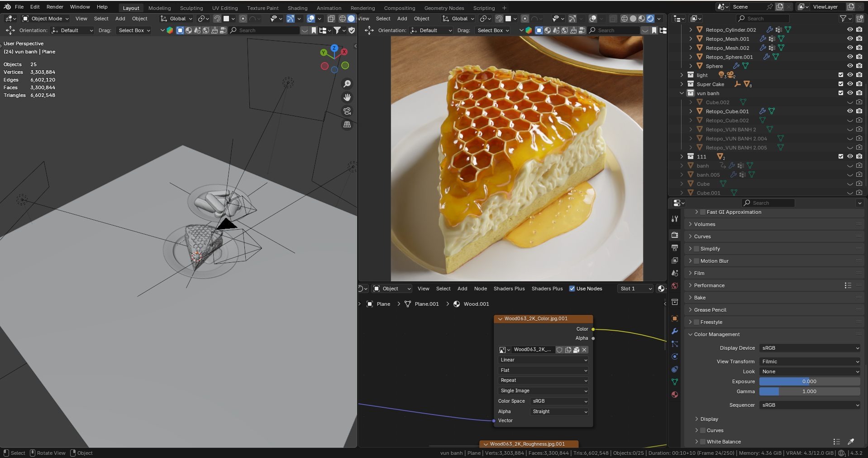868x458 pixels.
Task: Click the zoom magnifier in the 3D viewport
Action: click(347, 84)
